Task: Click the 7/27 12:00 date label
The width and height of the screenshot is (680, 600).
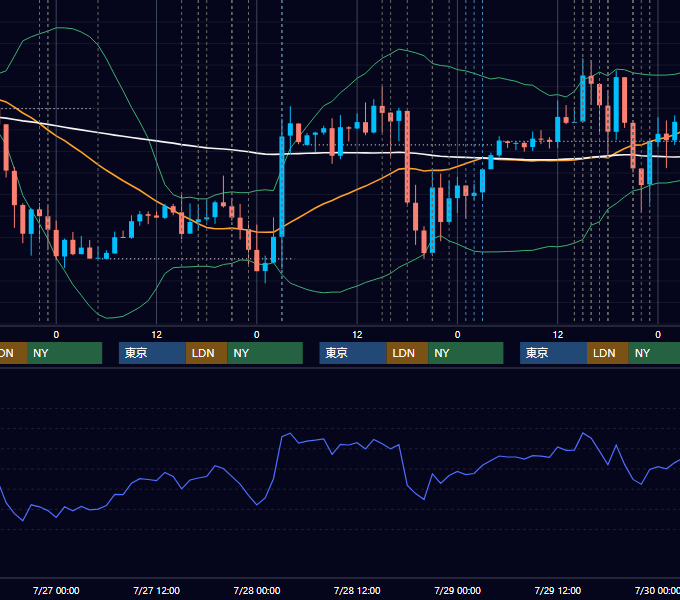Action: [x=157, y=590]
